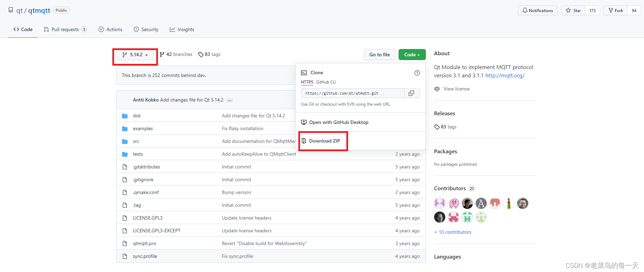
Task: Open the Releases heading link
Action: (x=445, y=114)
